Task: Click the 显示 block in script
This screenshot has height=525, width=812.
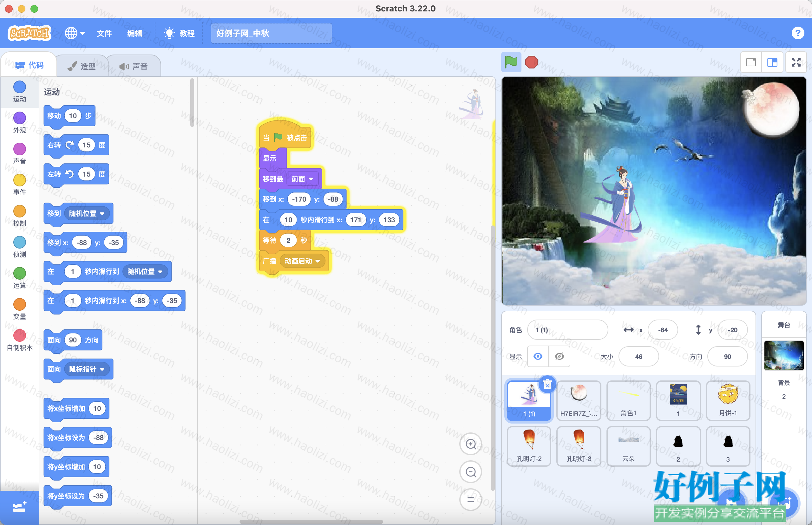Action: pyautogui.click(x=272, y=158)
